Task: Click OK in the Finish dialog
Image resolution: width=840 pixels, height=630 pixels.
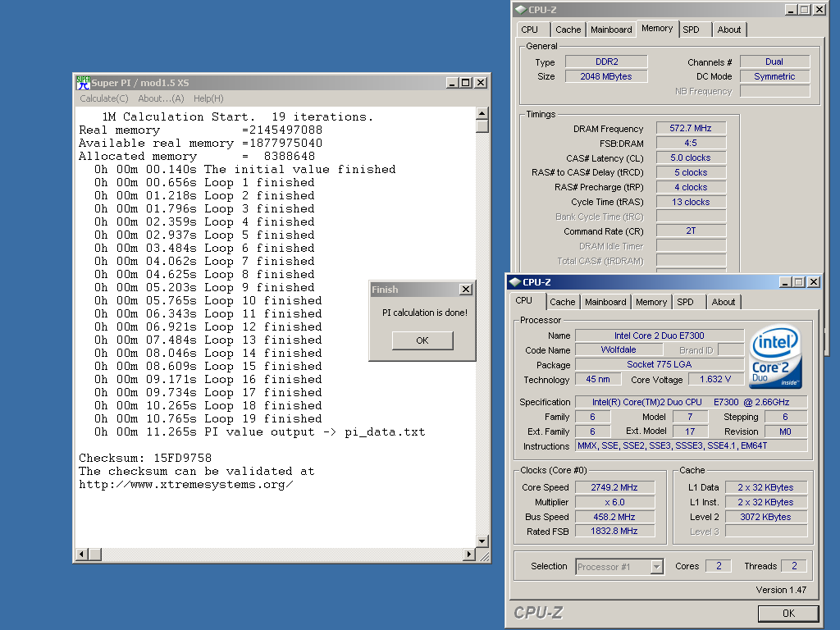Action: point(422,340)
